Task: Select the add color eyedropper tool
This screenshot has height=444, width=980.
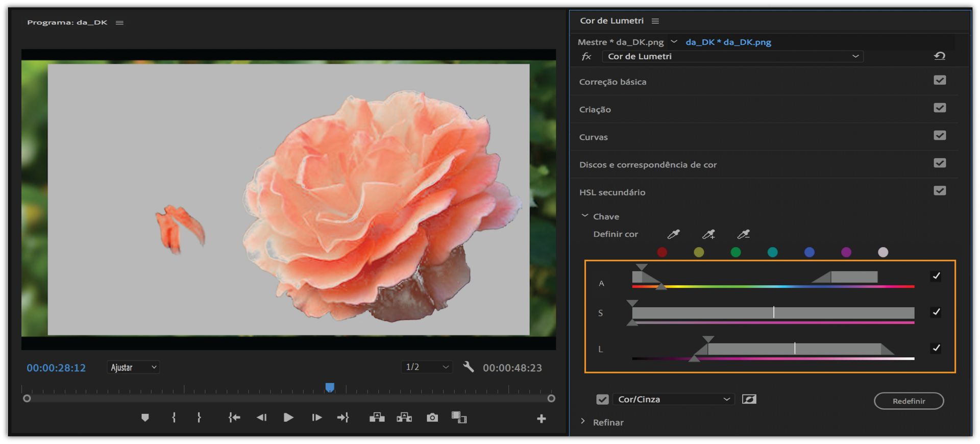Action: point(708,234)
